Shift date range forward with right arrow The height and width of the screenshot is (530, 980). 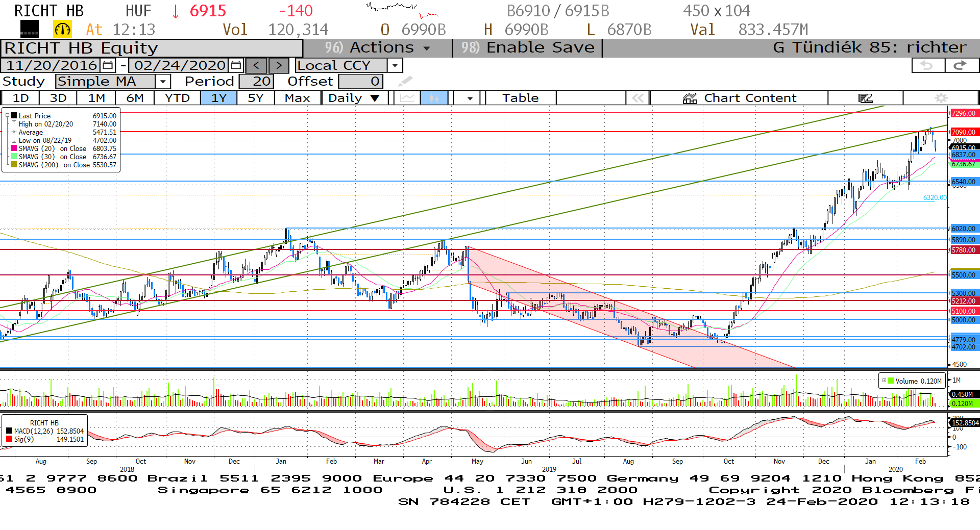pyautogui.click(x=279, y=65)
